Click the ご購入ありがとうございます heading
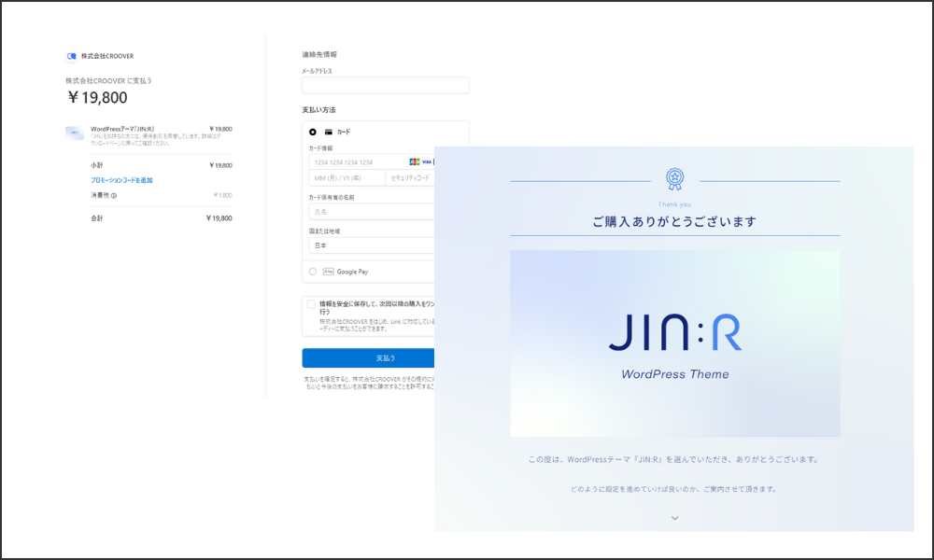This screenshot has height=560, width=934. click(x=675, y=221)
